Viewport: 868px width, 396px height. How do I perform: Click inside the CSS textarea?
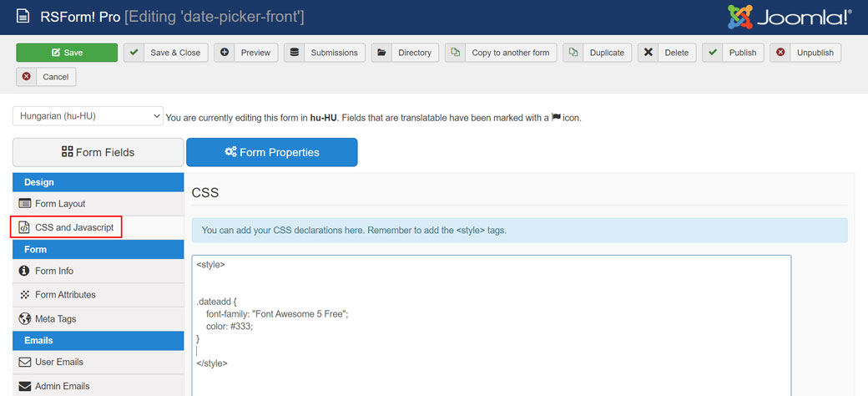point(492,326)
